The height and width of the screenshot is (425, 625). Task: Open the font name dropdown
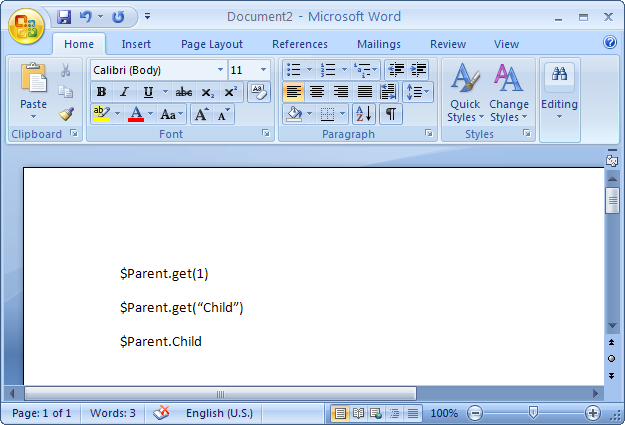point(220,70)
